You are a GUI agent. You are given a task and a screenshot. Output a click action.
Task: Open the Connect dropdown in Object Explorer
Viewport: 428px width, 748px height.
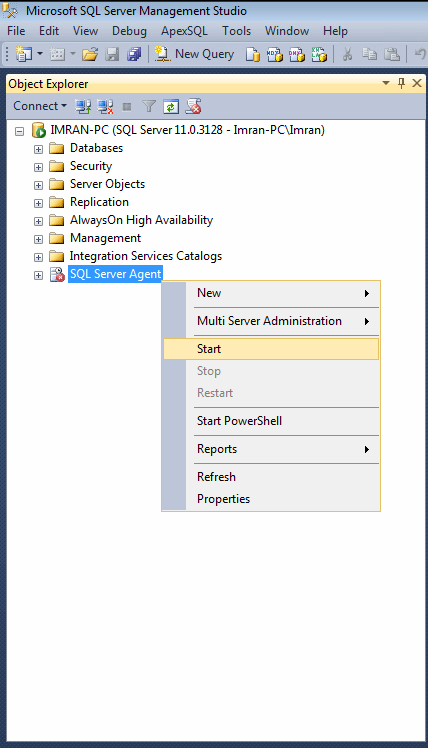pos(40,106)
